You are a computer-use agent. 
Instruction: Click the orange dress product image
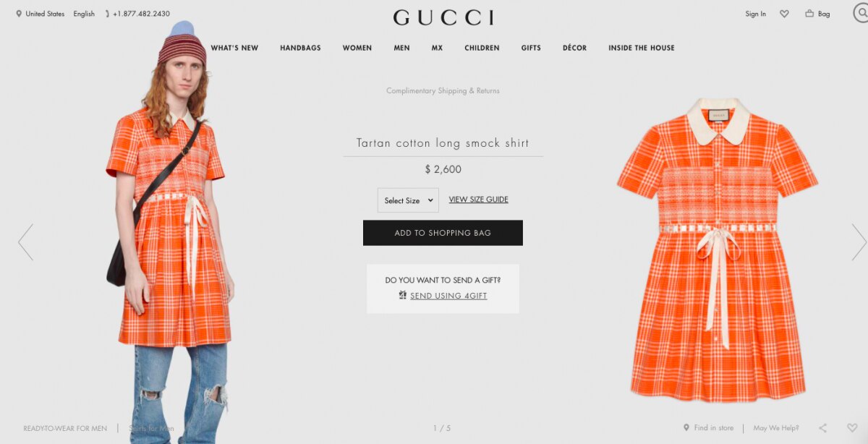(717, 249)
